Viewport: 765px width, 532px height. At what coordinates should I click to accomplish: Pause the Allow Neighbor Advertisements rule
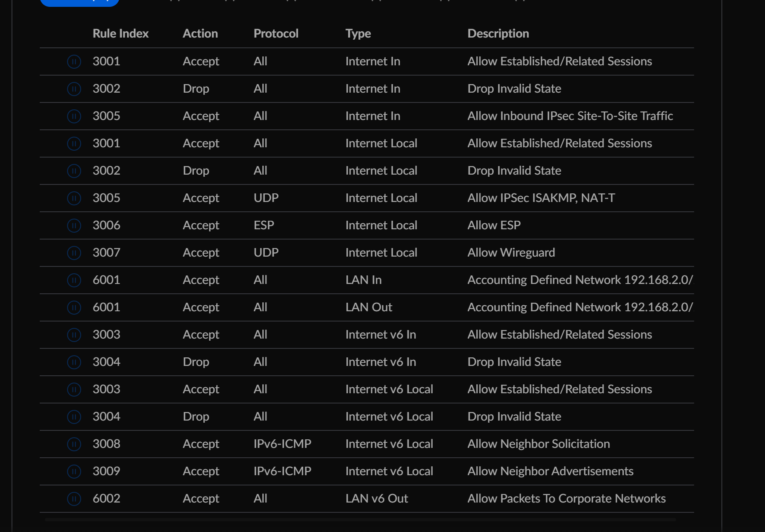[74, 471]
